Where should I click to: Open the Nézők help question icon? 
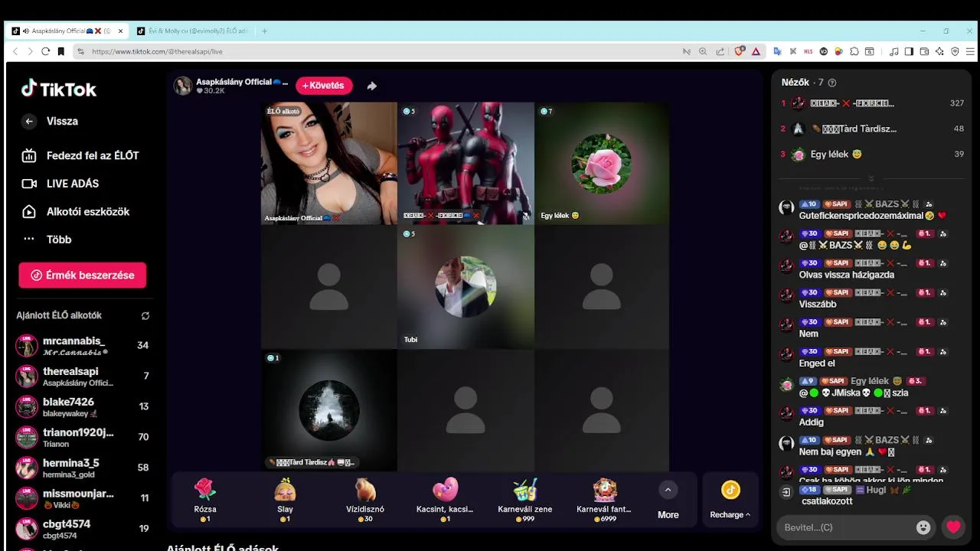832,83
